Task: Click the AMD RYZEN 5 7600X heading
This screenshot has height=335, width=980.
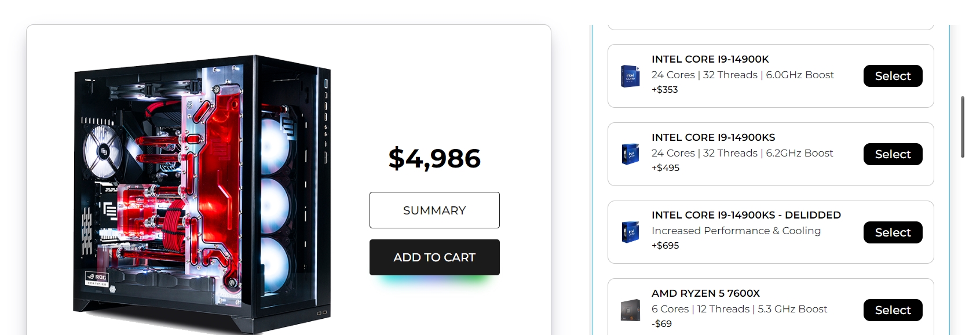Action: point(705,293)
